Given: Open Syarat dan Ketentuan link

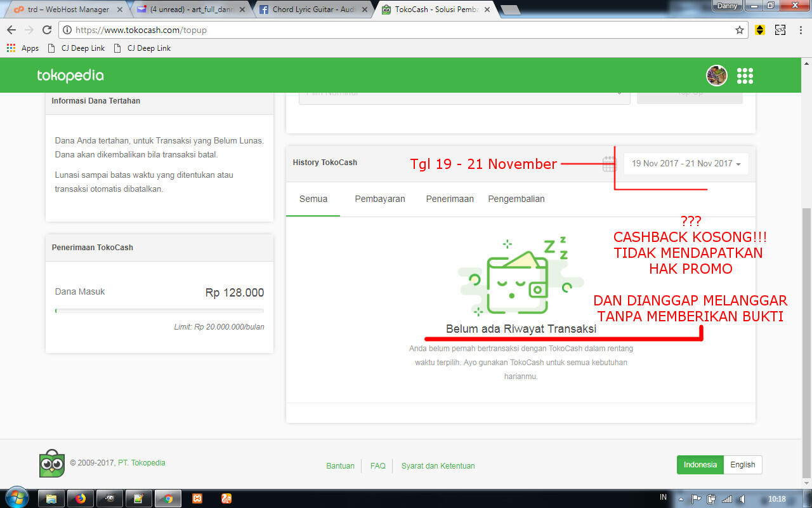Looking at the screenshot, I should (x=438, y=466).
